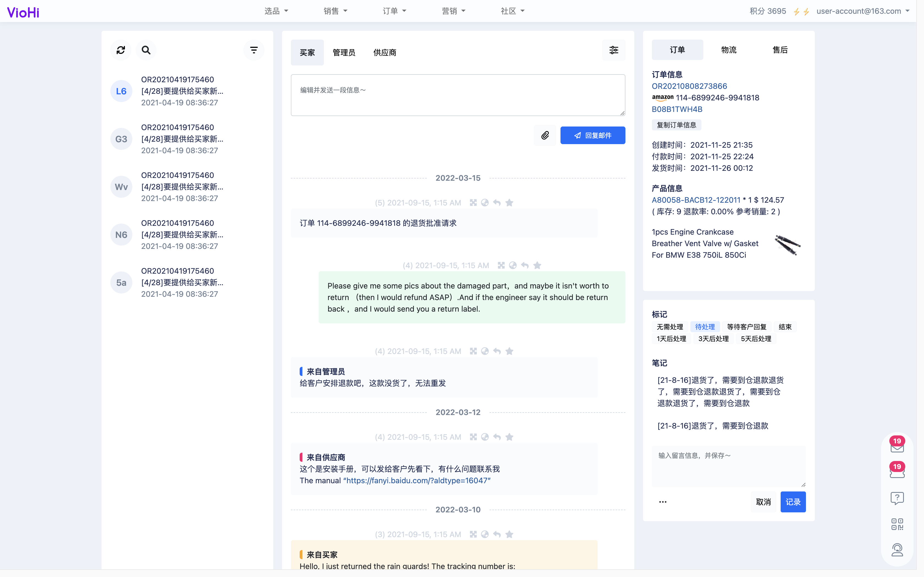Open ASIN link B08B1TWH4B
This screenshot has height=577, width=924.
coord(677,109)
